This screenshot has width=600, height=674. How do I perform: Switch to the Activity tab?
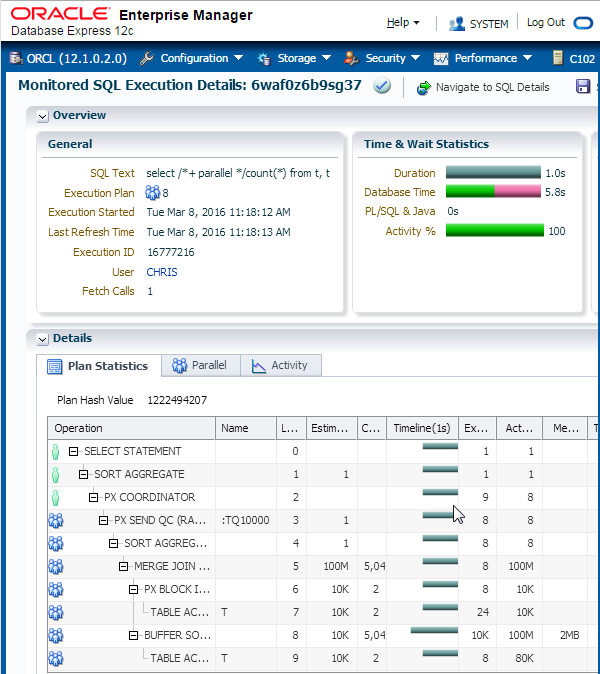click(281, 365)
